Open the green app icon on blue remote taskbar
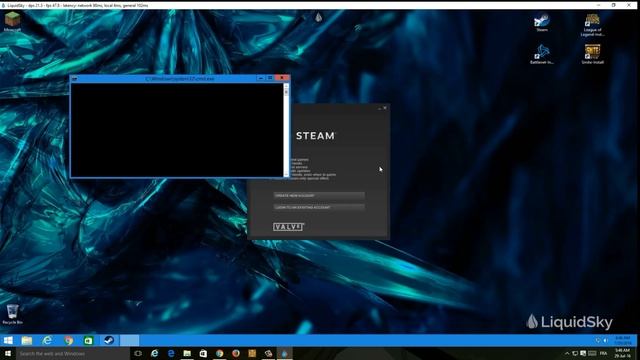The image size is (640, 360). 88,340
